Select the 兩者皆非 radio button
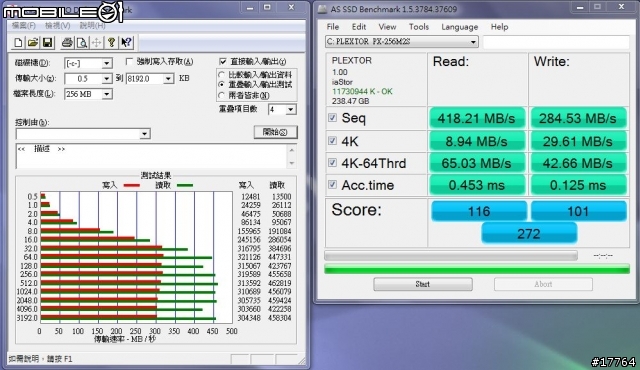 pos(221,95)
